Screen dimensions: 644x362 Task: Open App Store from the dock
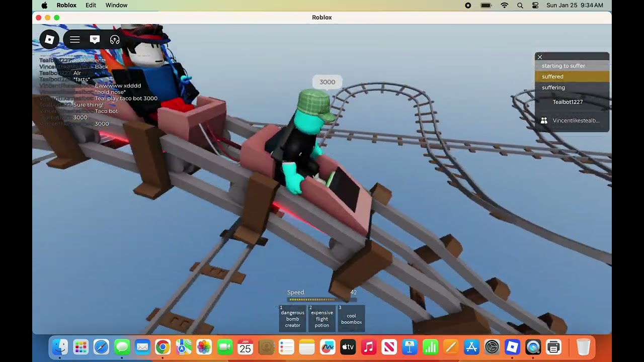pos(471,347)
